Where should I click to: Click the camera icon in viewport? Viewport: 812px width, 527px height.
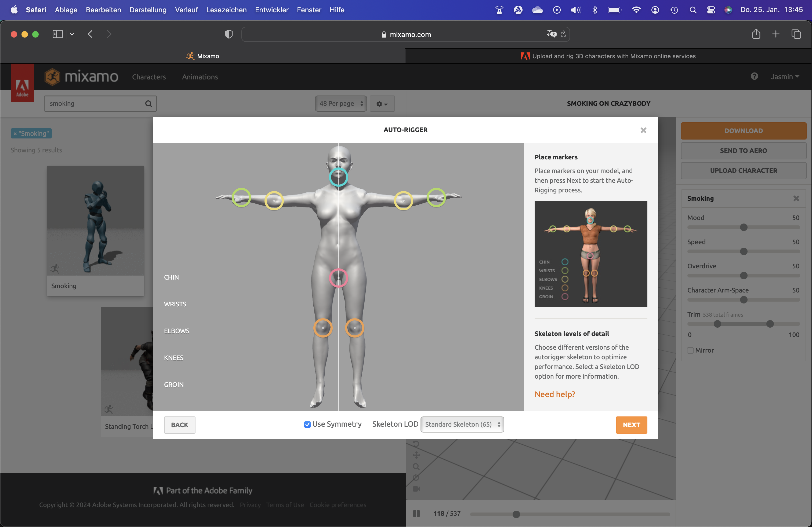(416, 489)
